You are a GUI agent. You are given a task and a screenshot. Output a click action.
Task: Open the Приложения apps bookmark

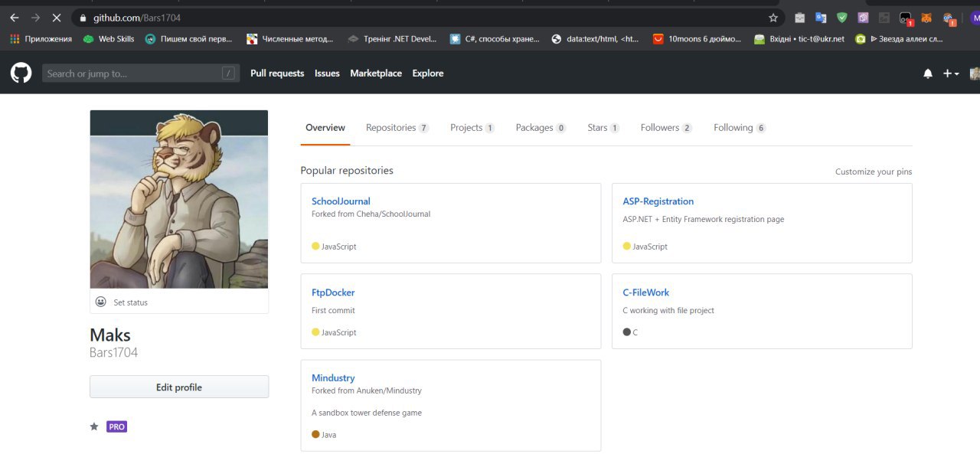(41, 38)
